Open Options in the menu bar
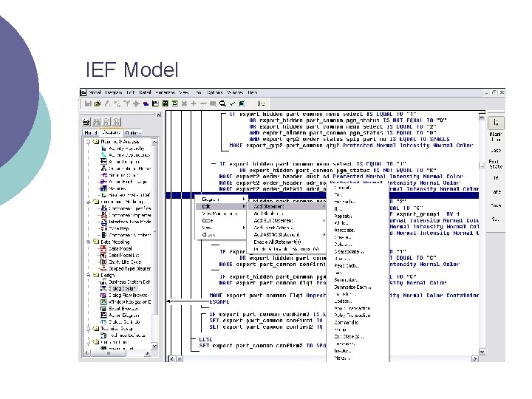 [215, 92]
